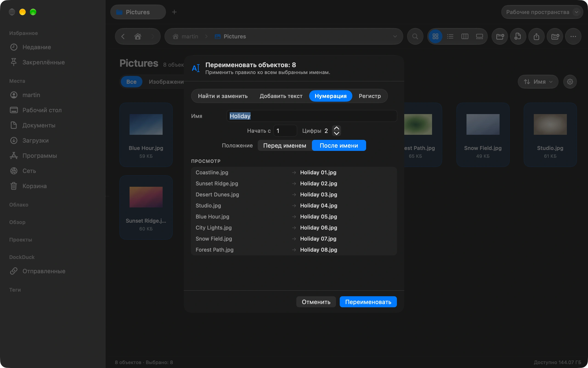Switch to Добавить текст tab
Viewport: 588px width, 368px height.
[x=281, y=96]
